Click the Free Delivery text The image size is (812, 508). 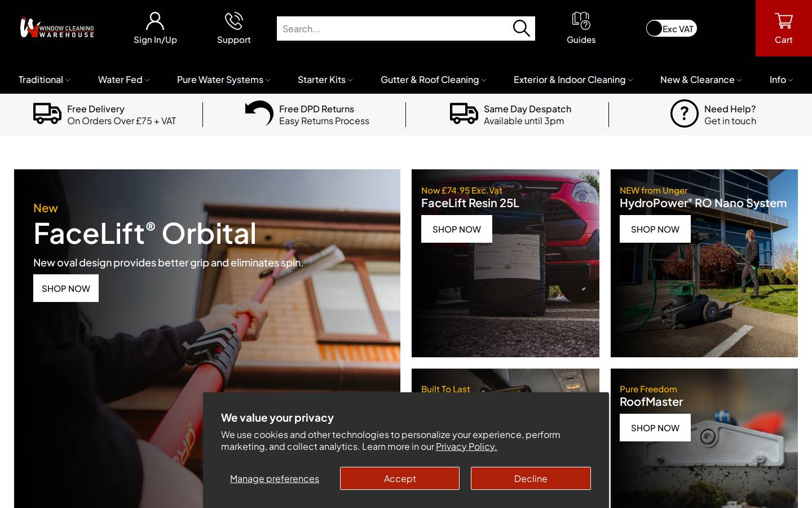point(96,109)
